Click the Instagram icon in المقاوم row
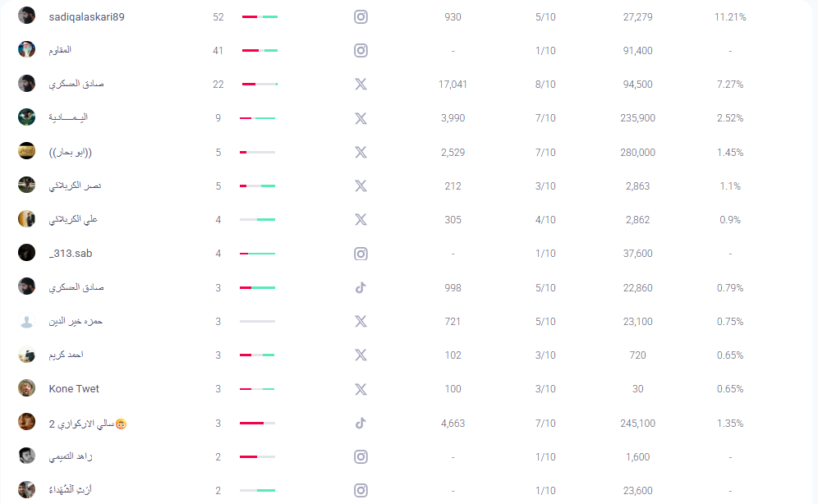The width and height of the screenshot is (818, 504). click(x=361, y=50)
